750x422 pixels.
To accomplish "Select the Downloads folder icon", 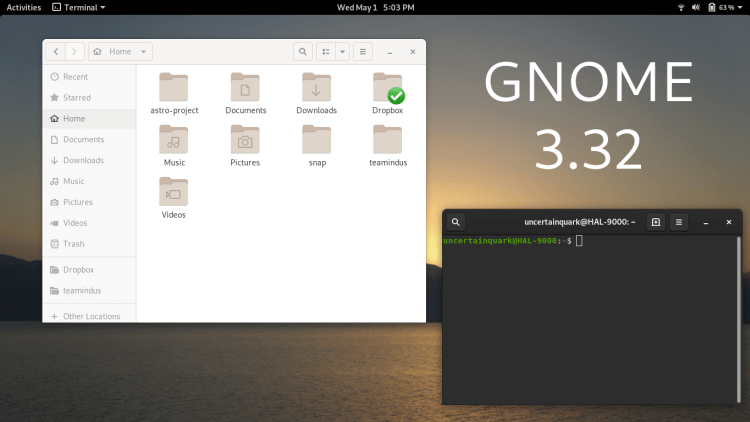I will pos(316,88).
